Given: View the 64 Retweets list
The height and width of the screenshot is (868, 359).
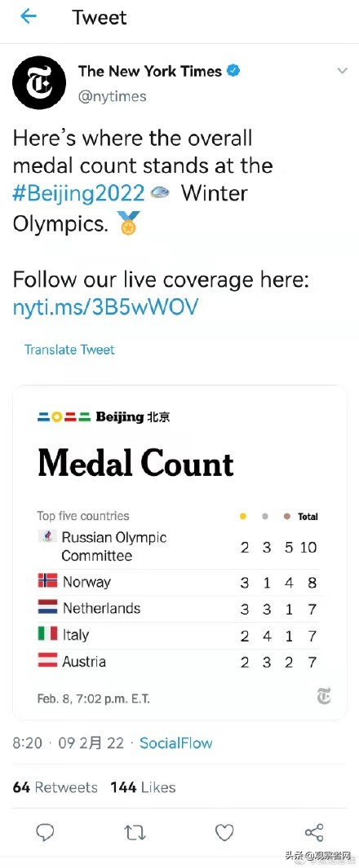Looking at the screenshot, I should point(55,787).
